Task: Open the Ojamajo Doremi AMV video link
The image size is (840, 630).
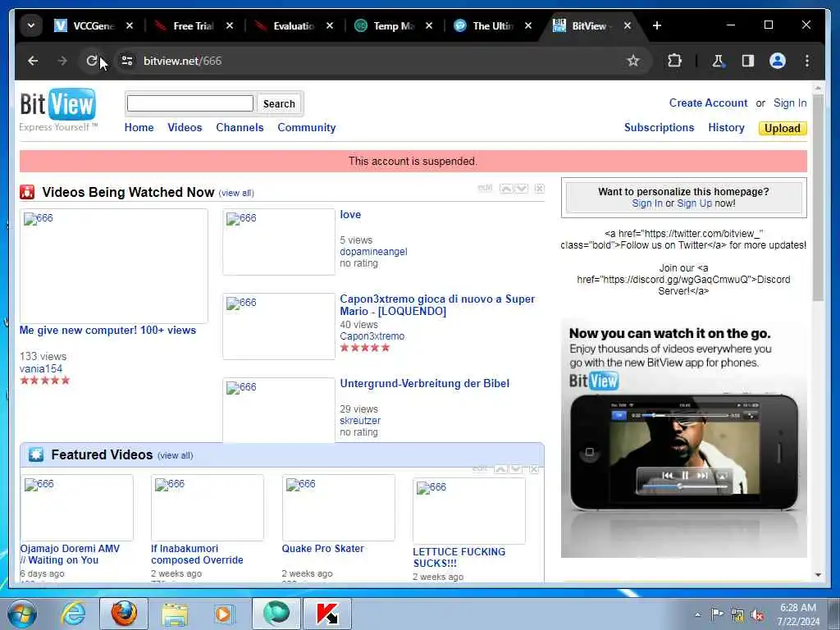Action: coord(70,554)
